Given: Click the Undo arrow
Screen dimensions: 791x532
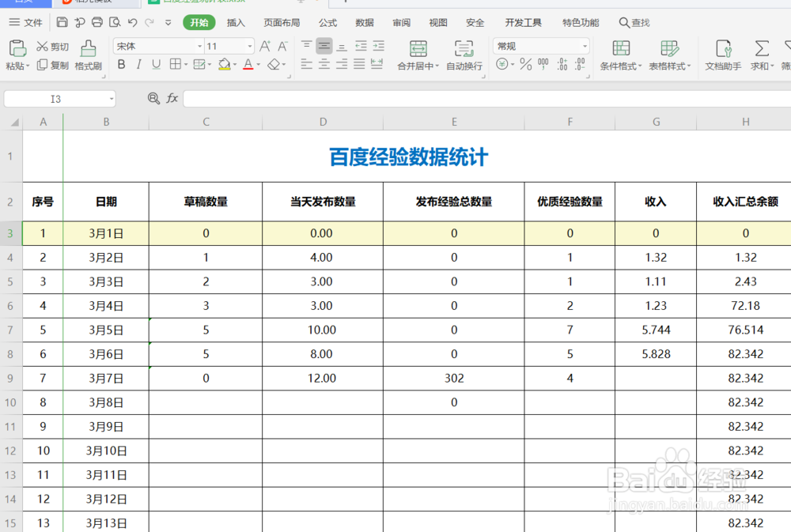Looking at the screenshot, I should coord(133,22).
